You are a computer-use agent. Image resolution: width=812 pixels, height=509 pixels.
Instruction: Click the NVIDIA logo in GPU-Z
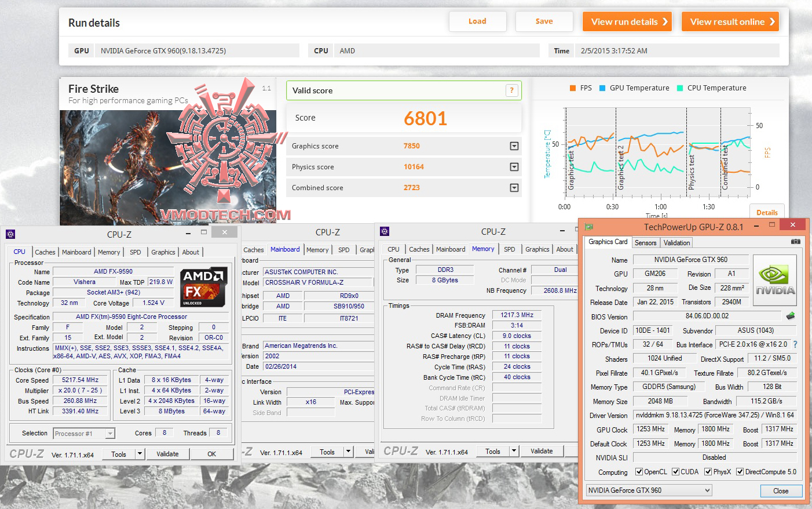[775, 280]
